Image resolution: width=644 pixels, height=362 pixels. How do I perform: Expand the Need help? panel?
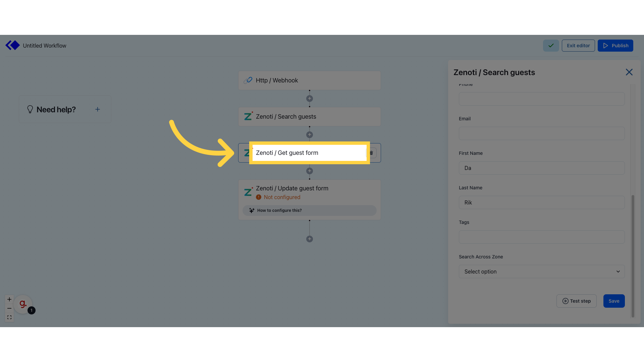click(98, 109)
